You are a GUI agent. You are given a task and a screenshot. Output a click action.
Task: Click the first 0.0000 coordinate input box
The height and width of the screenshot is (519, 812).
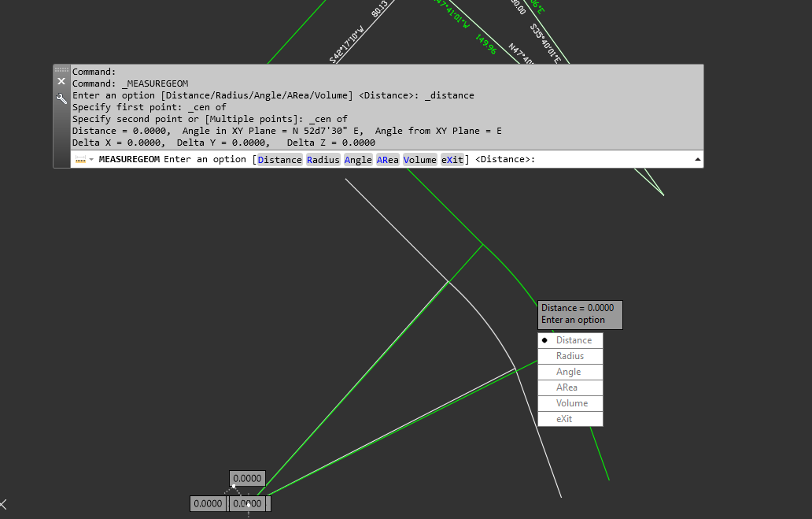click(208, 504)
